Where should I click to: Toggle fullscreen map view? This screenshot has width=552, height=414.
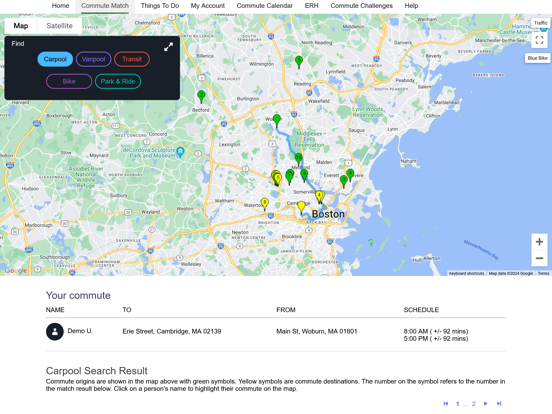tap(539, 40)
